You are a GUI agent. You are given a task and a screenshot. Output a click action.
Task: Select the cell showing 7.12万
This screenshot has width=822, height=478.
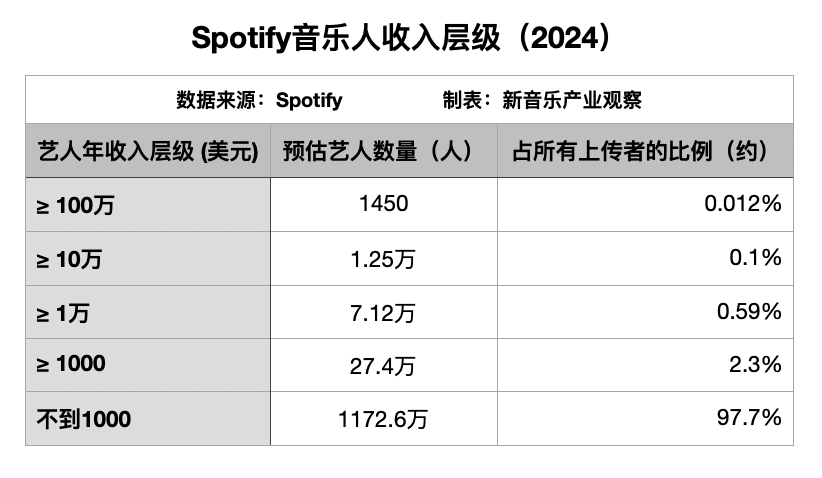(x=383, y=312)
